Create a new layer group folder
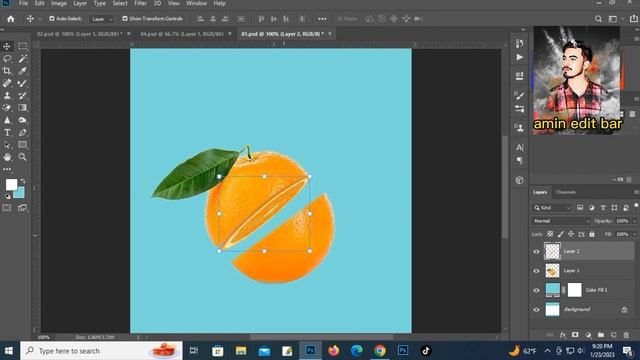The image size is (640, 360). (601, 335)
